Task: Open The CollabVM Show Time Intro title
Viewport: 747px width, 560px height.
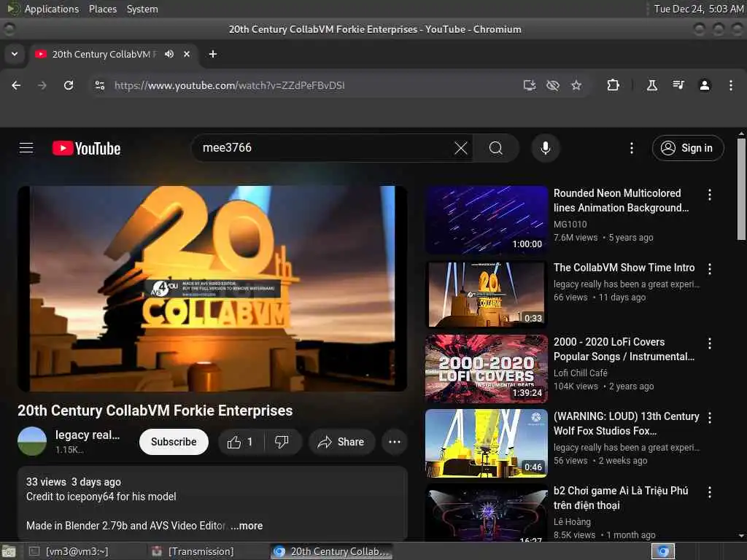Action: point(624,268)
